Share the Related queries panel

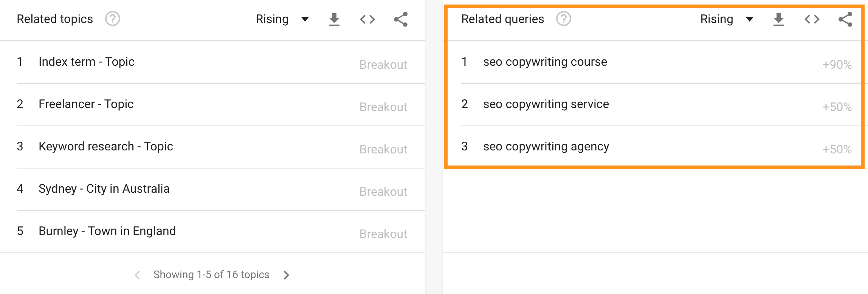coord(845,19)
